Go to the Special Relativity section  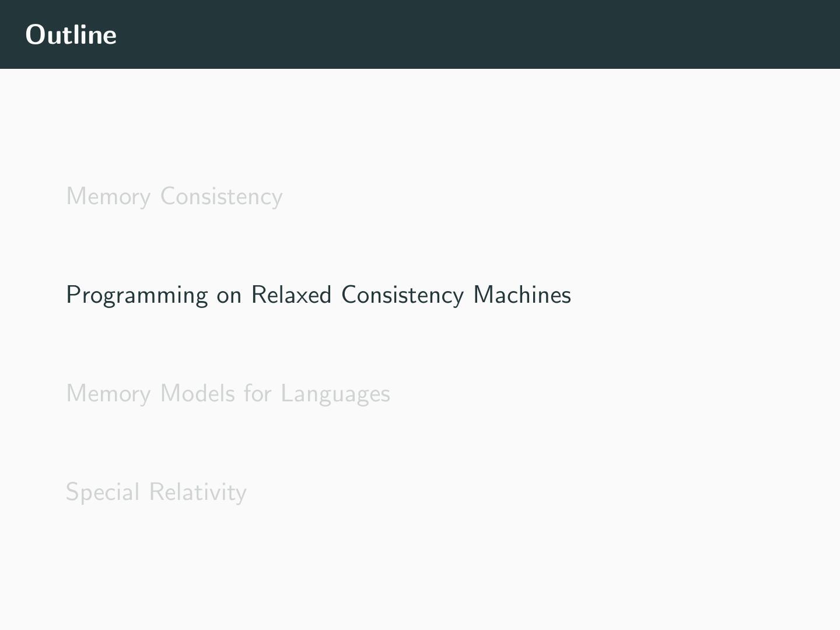tap(156, 492)
